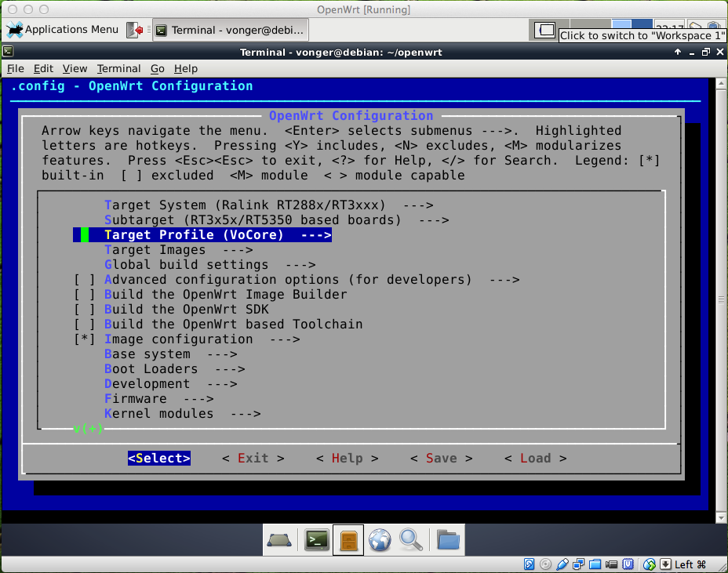The width and height of the screenshot is (728, 573).
Task: Expand the Target System submenu
Action: (269, 205)
